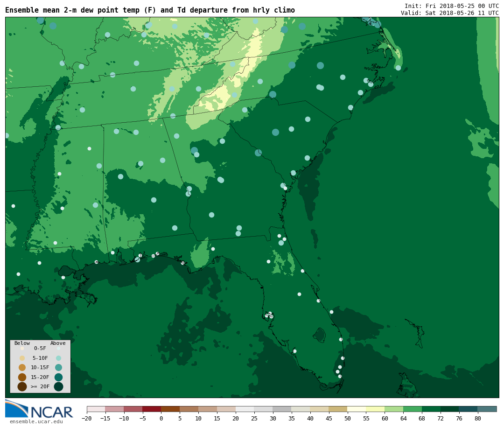Image resolution: width=504 pixels, height=427 pixels.
Task: Select the Below 15-20F brown legend circle
Action: (22, 377)
